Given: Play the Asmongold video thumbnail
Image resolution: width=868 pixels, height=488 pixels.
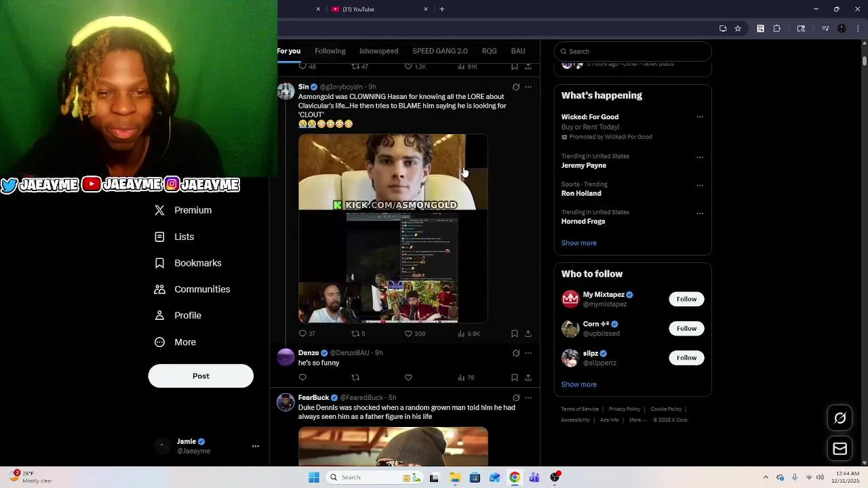Looking at the screenshot, I should coord(393,228).
